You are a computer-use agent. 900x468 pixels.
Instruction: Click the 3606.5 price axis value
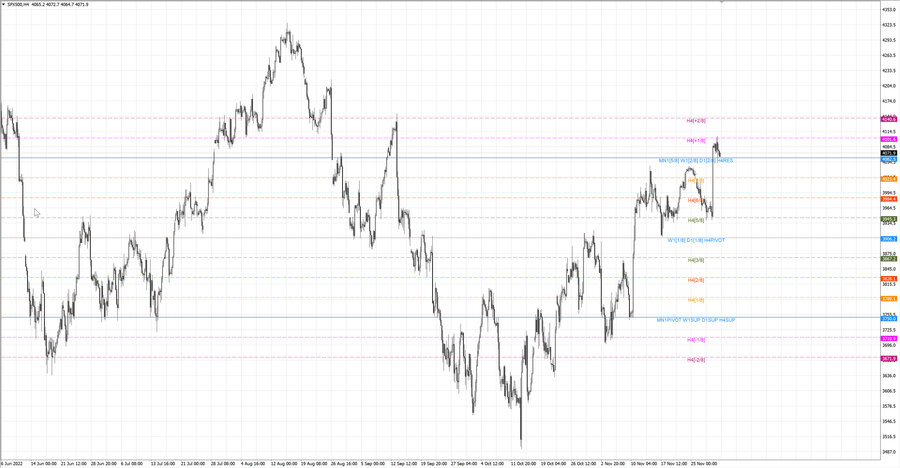[889, 391]
